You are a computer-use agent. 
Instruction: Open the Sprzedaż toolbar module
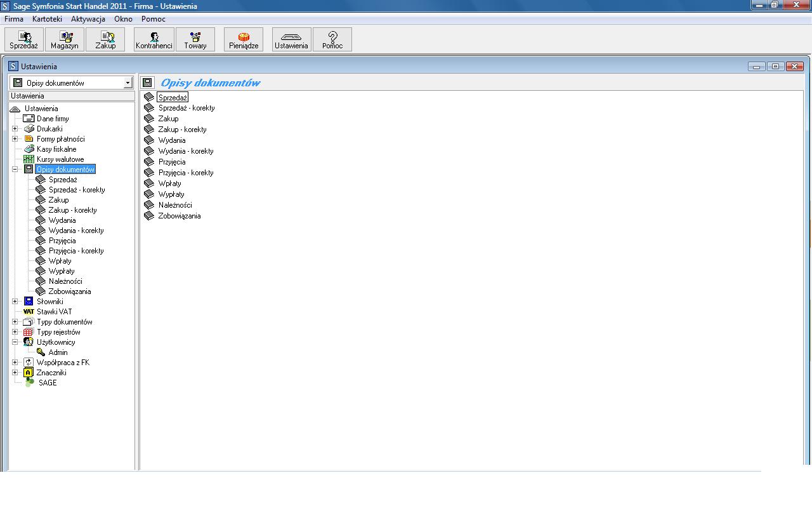click(x=24, y=39)
